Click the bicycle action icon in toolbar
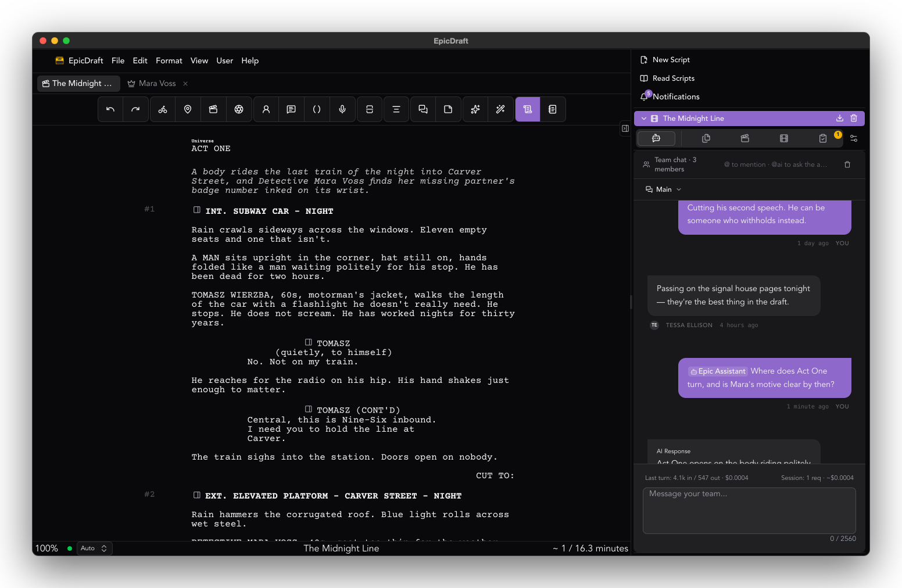Viewport: 902px width, 588px height. [163, 109]
